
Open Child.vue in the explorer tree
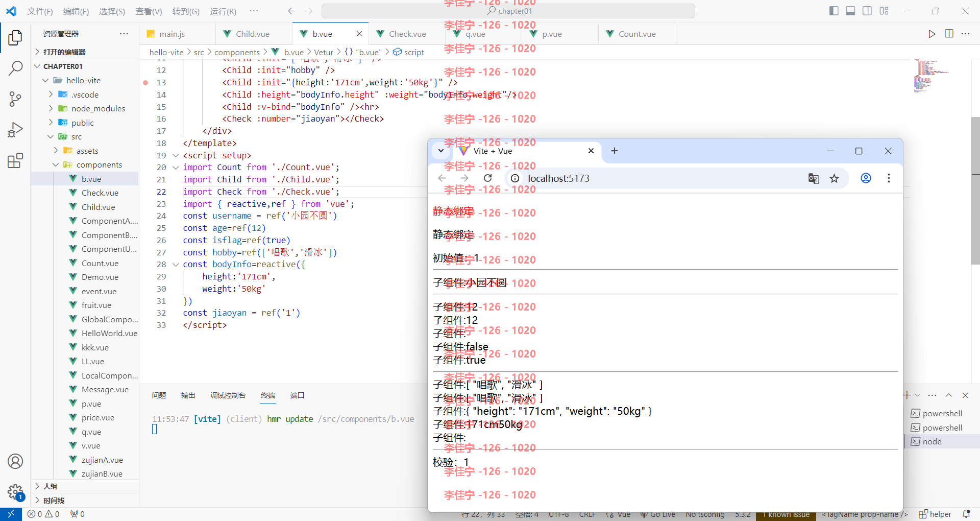point(98,207)
